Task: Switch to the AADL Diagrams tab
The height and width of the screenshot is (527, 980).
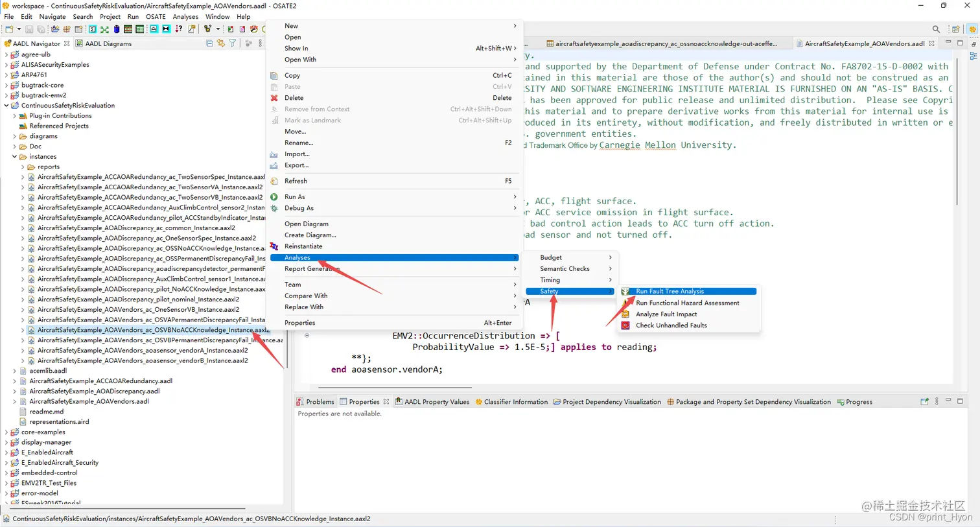Action: (104, 43)
